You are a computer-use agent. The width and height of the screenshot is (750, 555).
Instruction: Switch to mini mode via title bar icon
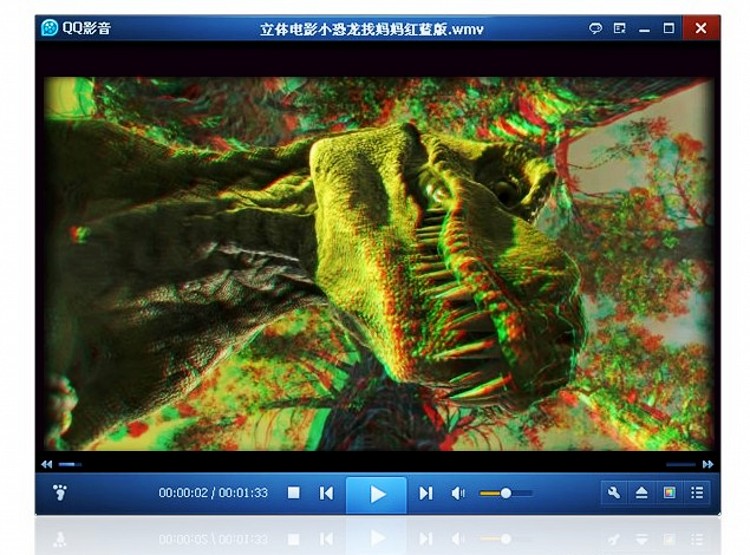[619, 29]
